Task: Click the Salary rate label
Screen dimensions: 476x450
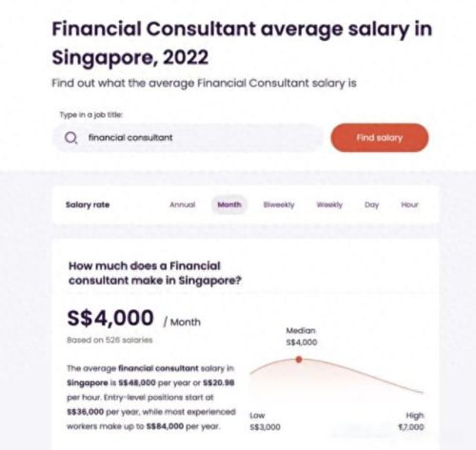Action: (88, 205)
